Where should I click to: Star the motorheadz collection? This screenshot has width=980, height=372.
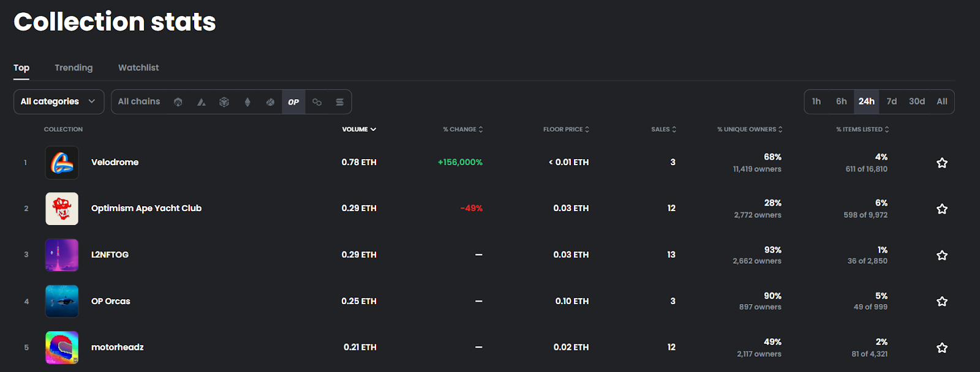click(x=942, y=348)
